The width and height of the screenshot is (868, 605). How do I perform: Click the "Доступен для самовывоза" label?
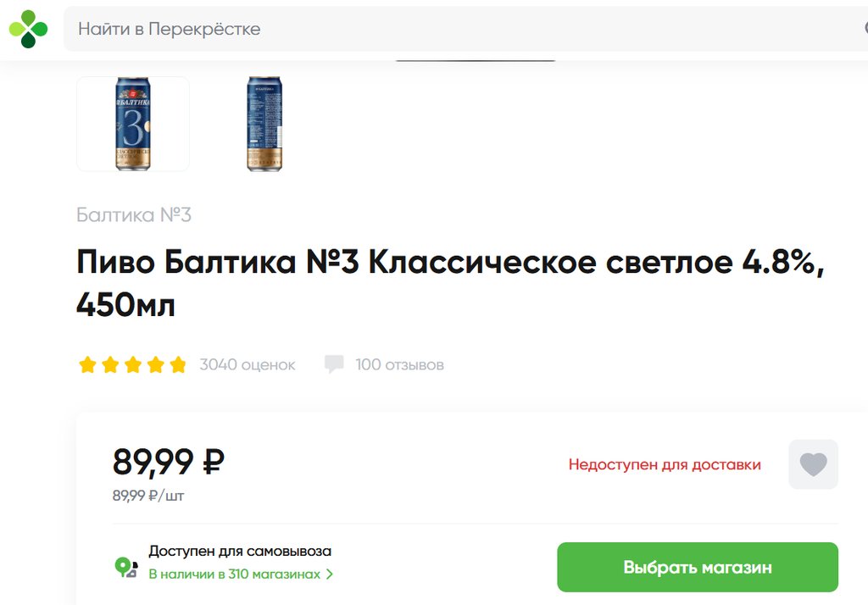[240, 551]
